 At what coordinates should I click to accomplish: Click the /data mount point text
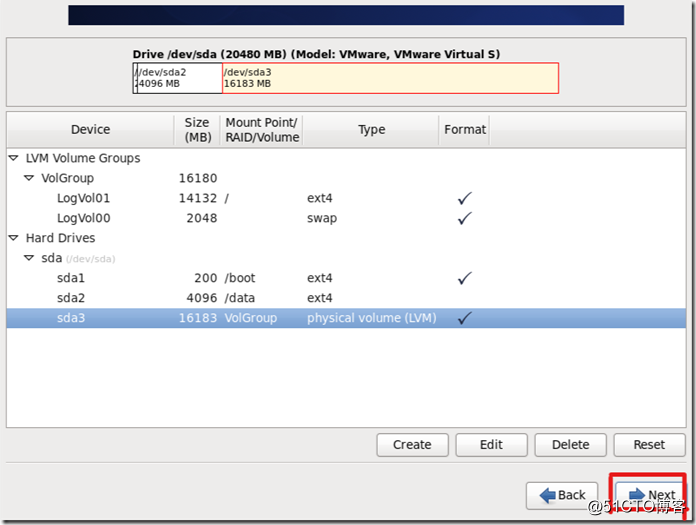pos(240,298)
